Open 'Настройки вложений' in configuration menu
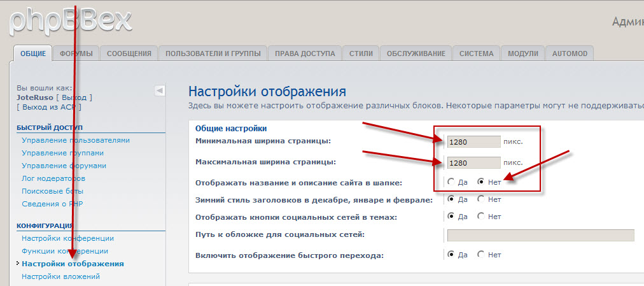This screenshot has height=286, width=644. 60,276
